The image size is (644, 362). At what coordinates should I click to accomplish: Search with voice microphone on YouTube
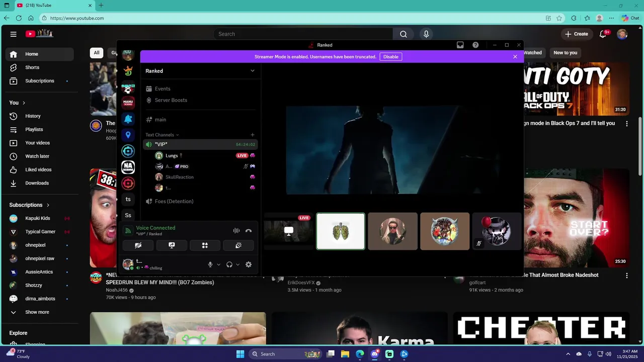point(426,34)
